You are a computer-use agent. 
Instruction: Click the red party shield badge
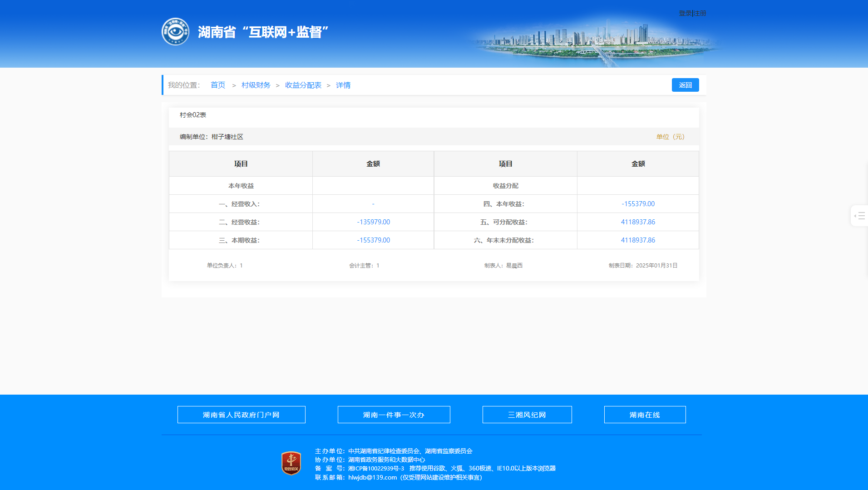(291, 463)
